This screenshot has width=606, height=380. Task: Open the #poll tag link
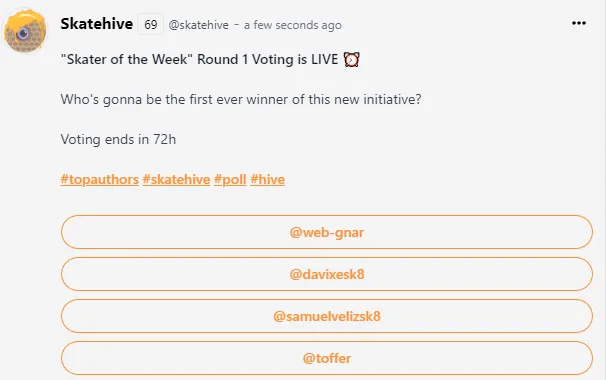click(230, 179)
